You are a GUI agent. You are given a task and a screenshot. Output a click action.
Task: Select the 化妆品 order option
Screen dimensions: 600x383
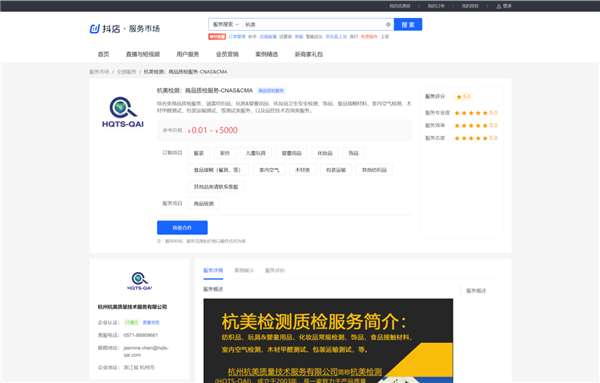tap(325, 153)
